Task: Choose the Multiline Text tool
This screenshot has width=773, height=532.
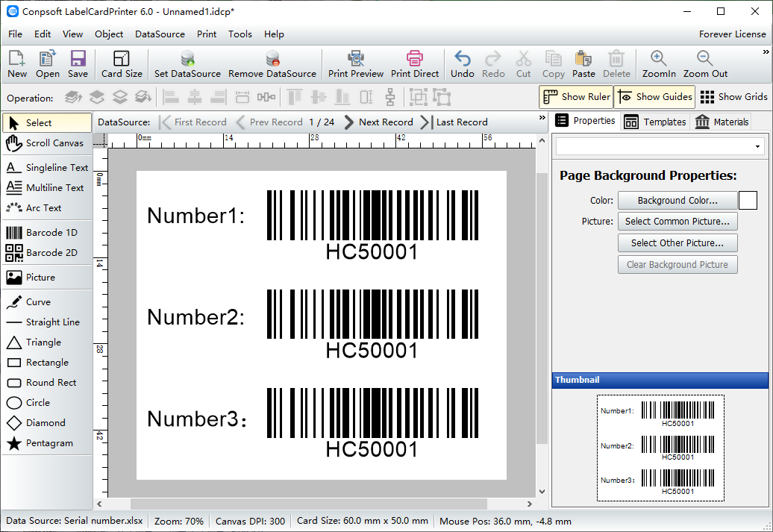Action: coord(46,188)
